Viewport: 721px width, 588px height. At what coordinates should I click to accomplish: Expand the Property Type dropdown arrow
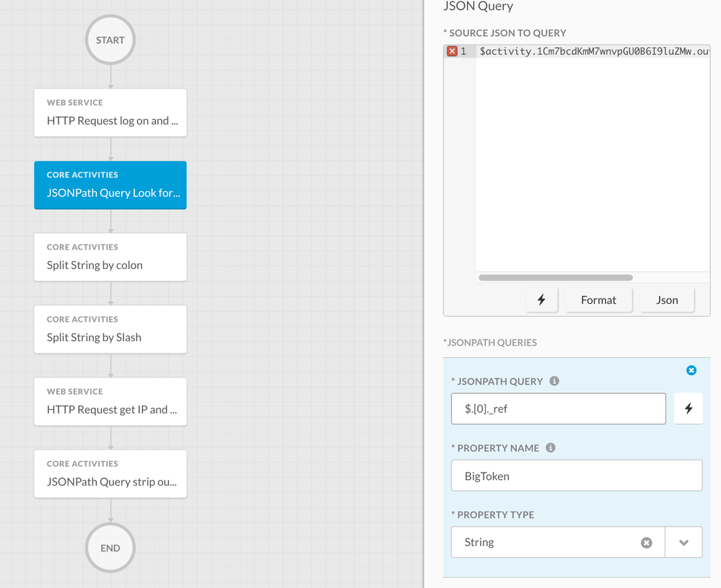tap(683, 543)
